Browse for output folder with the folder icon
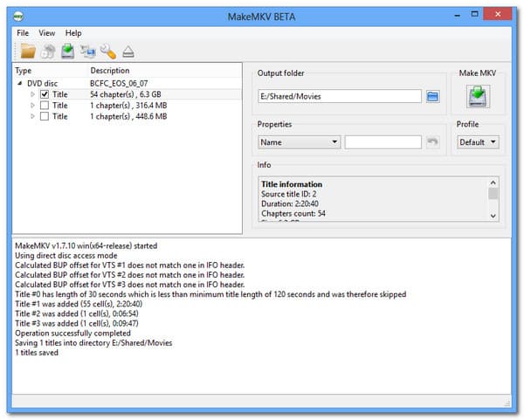 point(433,97)
